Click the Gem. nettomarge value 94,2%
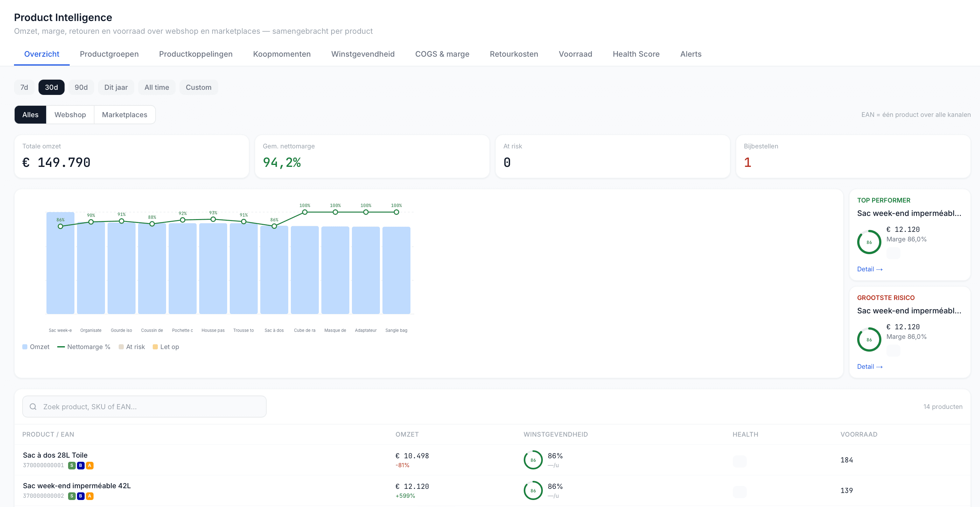 [282, 163]
